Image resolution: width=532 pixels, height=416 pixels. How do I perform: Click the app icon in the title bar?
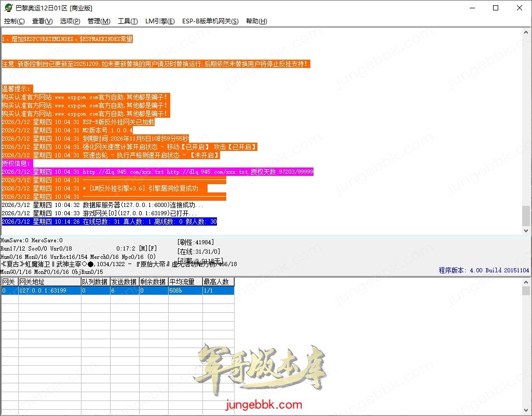pos(8,8)
